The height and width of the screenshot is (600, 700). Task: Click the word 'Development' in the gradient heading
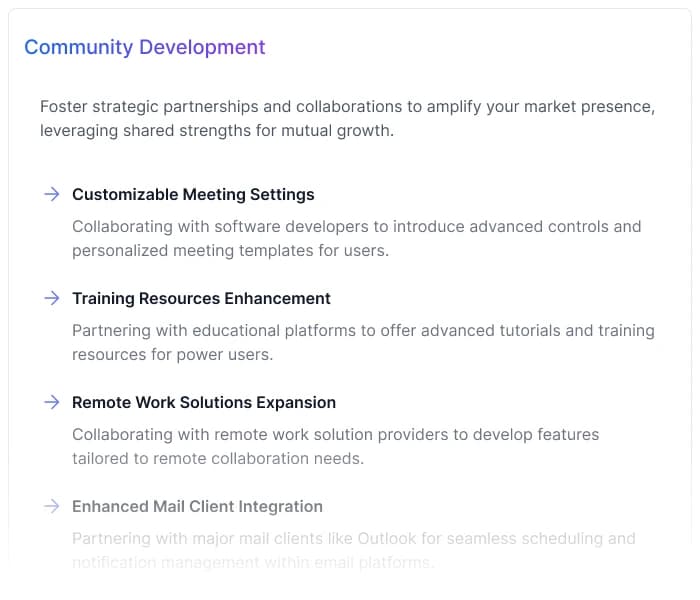click(x=202, y=47)
